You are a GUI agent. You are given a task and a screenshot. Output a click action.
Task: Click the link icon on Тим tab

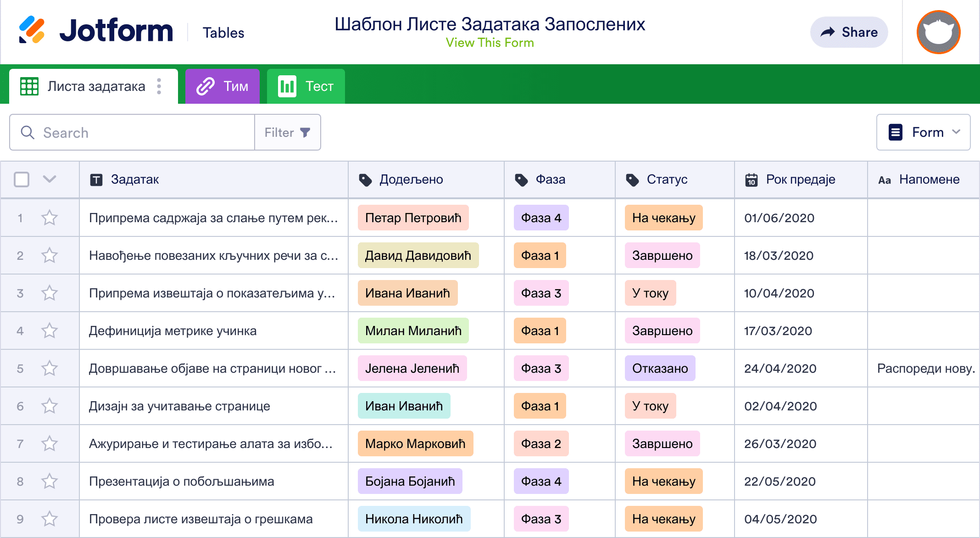point(206,86)
